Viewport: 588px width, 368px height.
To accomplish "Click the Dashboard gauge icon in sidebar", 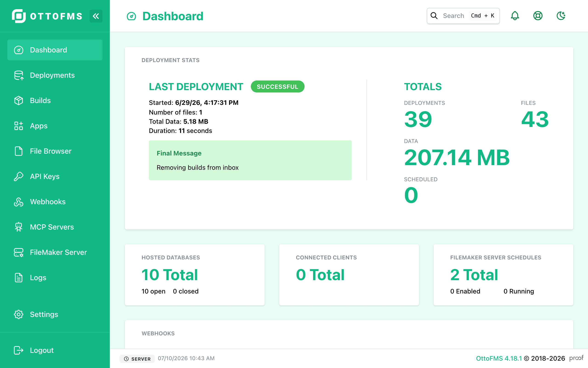I will (19, 50).
